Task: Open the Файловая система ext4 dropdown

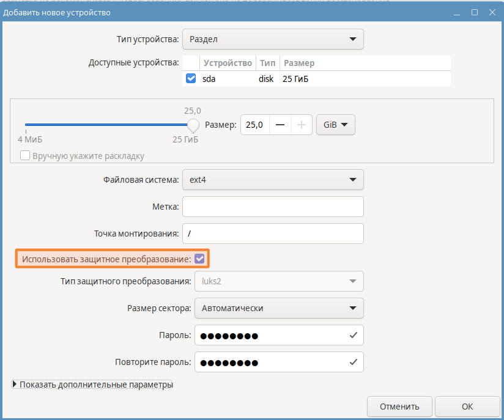Action: point(273,180)
